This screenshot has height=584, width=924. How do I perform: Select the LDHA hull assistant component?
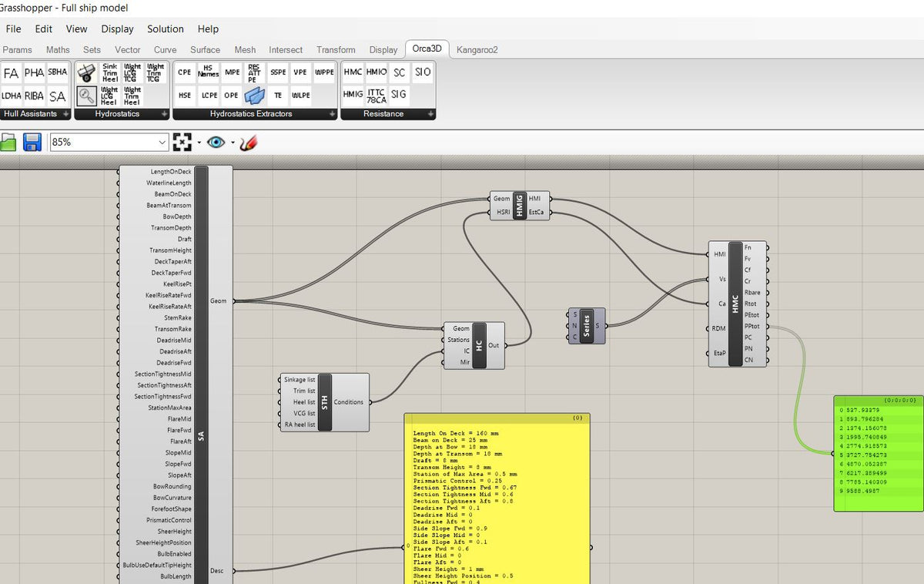(11, 96)
